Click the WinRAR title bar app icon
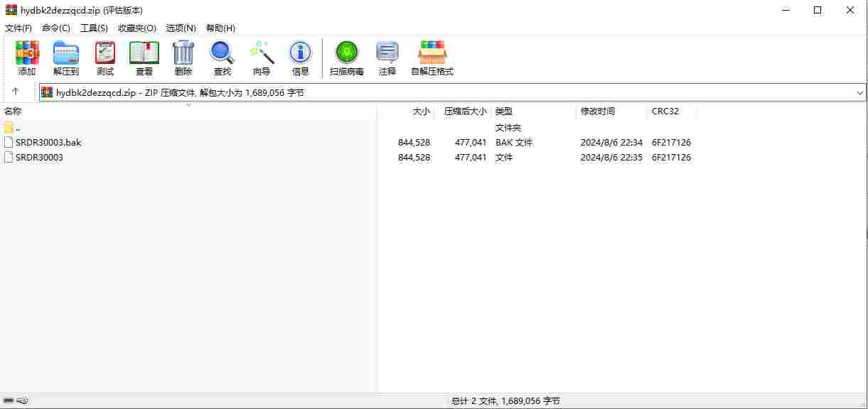Image resolution: width=868 pixels, height=409 pixels. pos(11,10)
